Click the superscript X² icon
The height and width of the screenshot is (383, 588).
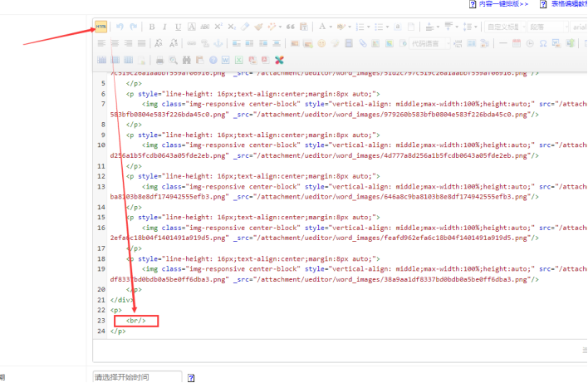point(218,27)
